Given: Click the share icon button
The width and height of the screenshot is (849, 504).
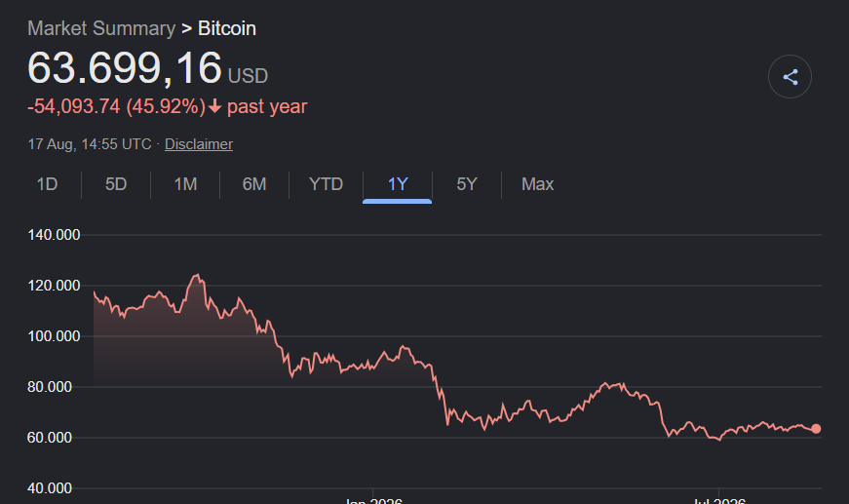Looking at the screenshot, I should click(x=790, y=76).
